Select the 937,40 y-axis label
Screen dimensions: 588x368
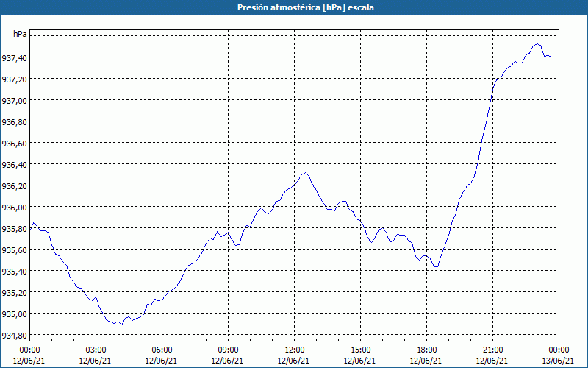pyautogui.click(x=13, y=58)
